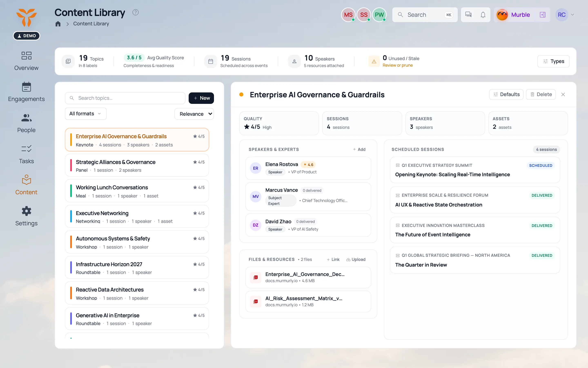Click the Content Library breadcrumb

[x=91, y=24]
